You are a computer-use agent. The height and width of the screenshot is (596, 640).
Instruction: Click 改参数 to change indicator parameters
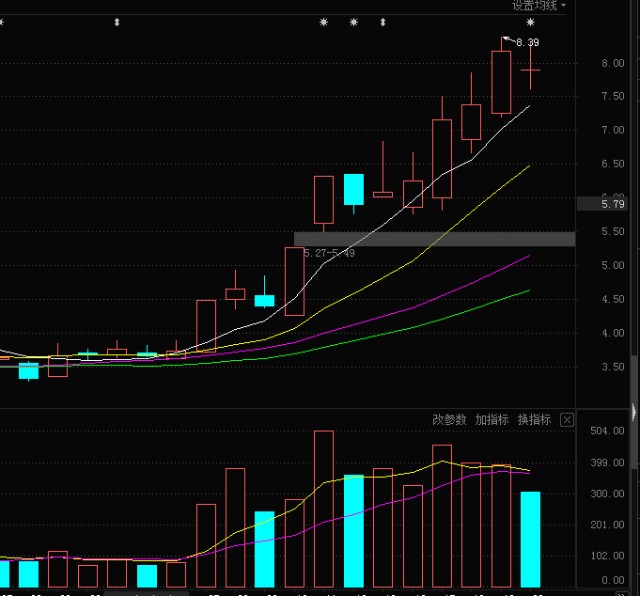point(449,419)
